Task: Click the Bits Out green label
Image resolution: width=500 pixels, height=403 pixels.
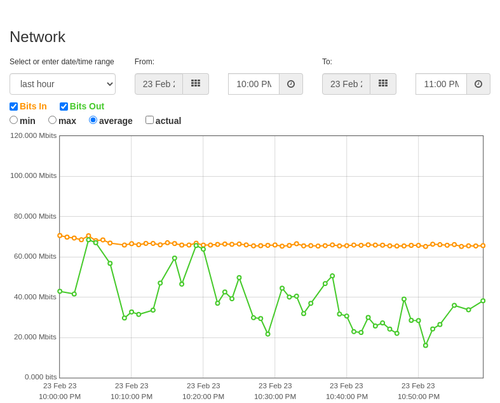Action: (87, 106)
